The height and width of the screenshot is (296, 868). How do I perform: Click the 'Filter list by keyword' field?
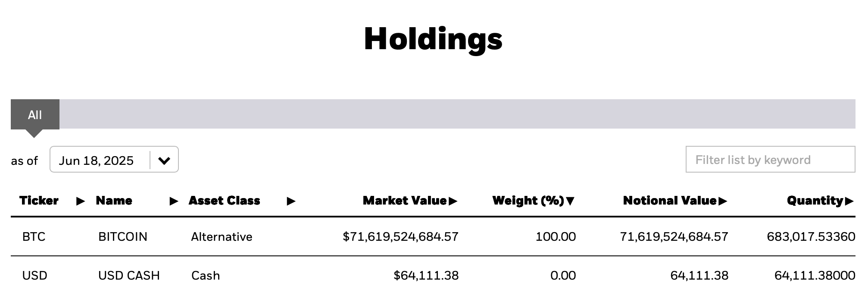(x=771, y=160)
